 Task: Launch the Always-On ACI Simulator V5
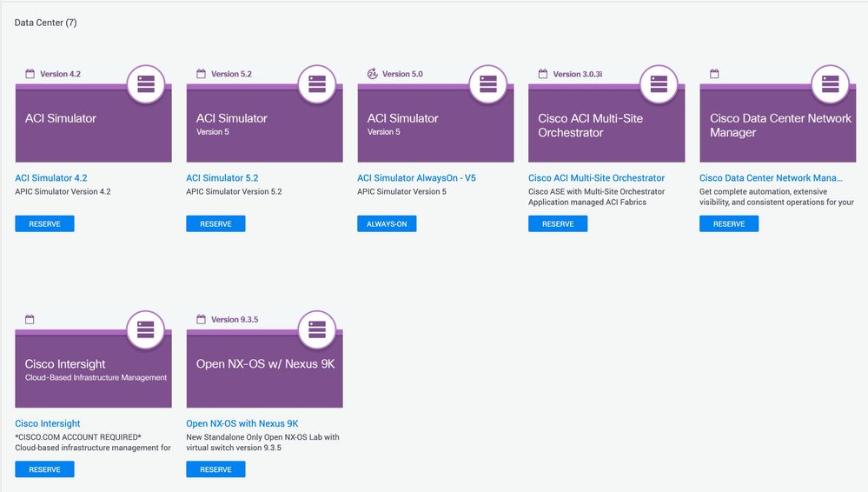387,224
